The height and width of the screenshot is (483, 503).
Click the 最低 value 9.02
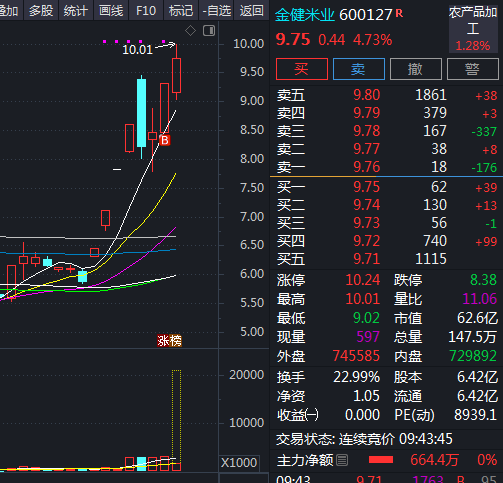tap(366, 318)
